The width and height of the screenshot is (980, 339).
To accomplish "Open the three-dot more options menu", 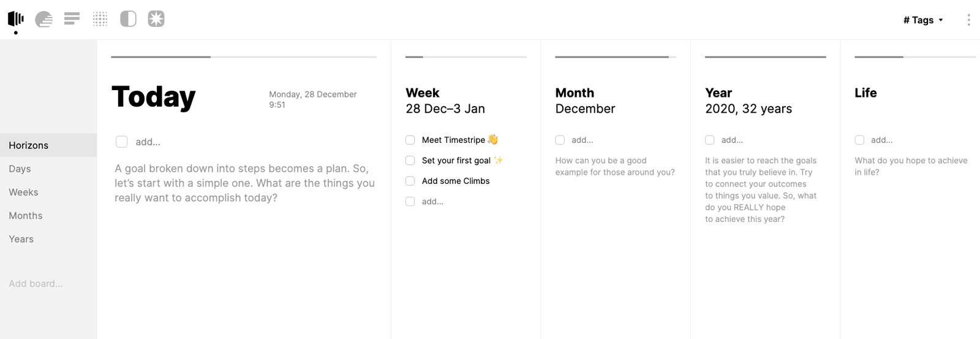I will (x=968, y=20).
